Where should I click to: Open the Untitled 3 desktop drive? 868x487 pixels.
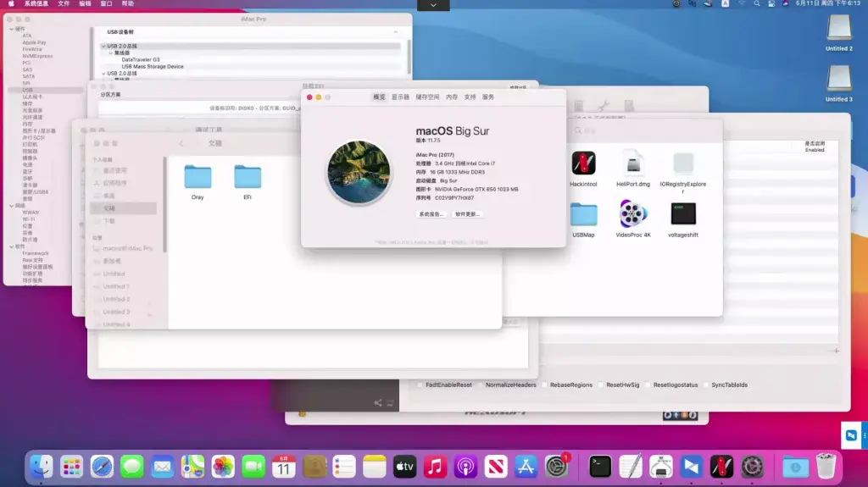pyautogui.click(x=839, y=79)
